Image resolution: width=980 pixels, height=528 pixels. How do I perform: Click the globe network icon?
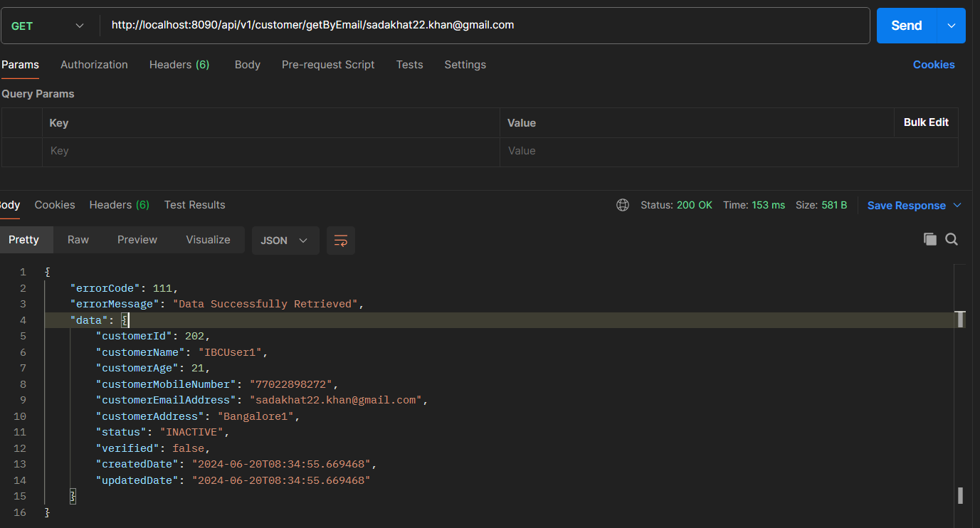pos(623,205)
